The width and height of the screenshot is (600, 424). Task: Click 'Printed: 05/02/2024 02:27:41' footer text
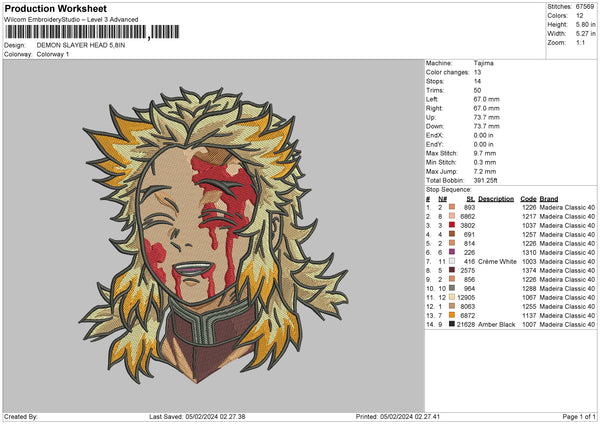coord(397,417)
